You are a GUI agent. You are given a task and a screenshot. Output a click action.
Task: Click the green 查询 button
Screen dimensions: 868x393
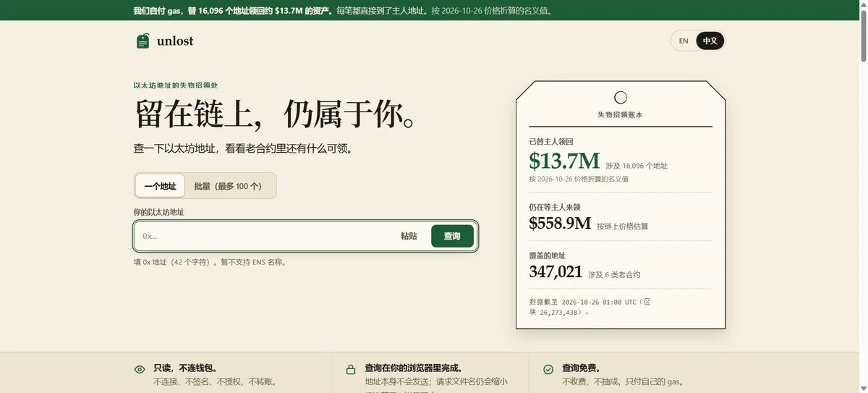click(x=452, y=236)
